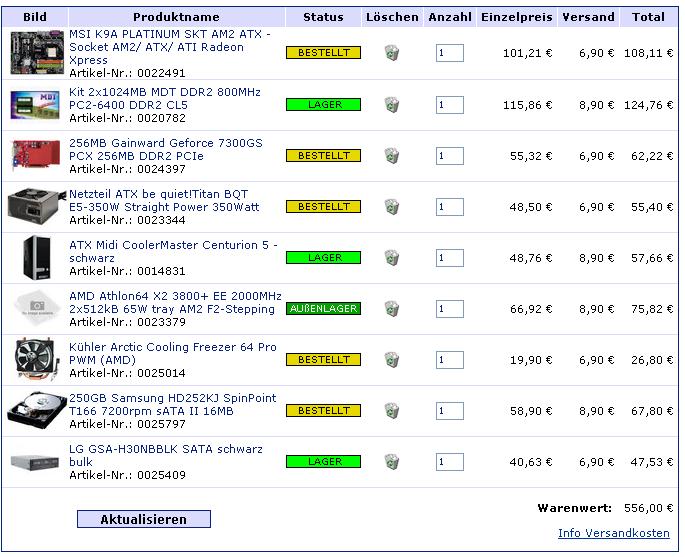This screenshot has width=685, height=557.
Task: Delete the MSI K9A Platinum item via trash icon
Action: click(x=392, y=53)
